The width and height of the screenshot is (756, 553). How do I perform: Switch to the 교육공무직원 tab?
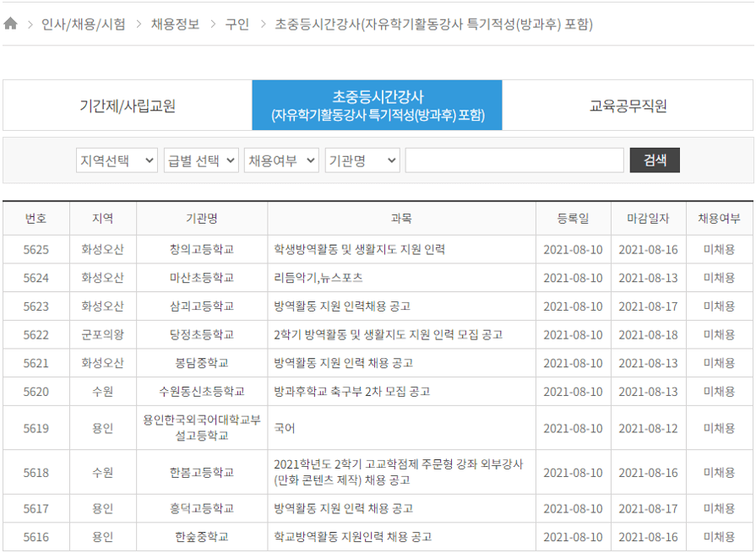pos(628,103)
